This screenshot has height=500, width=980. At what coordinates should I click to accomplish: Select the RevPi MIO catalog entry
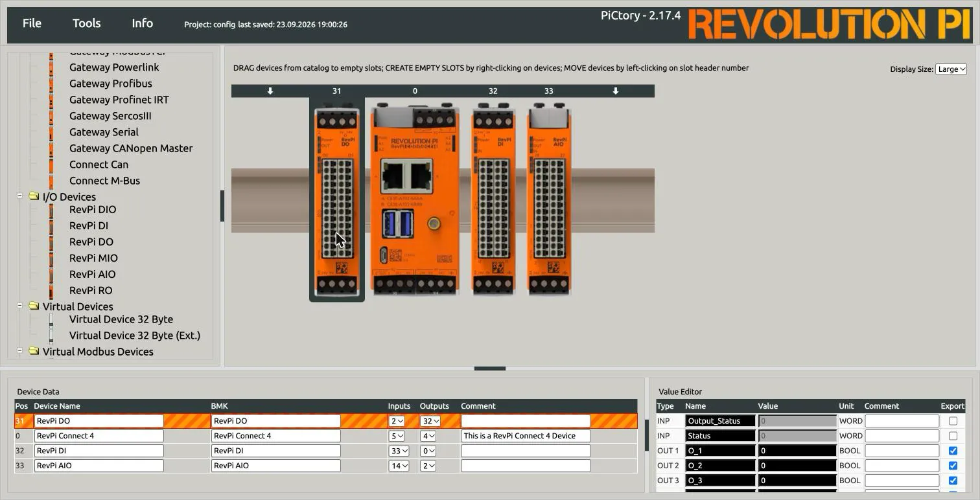[93, 258]
